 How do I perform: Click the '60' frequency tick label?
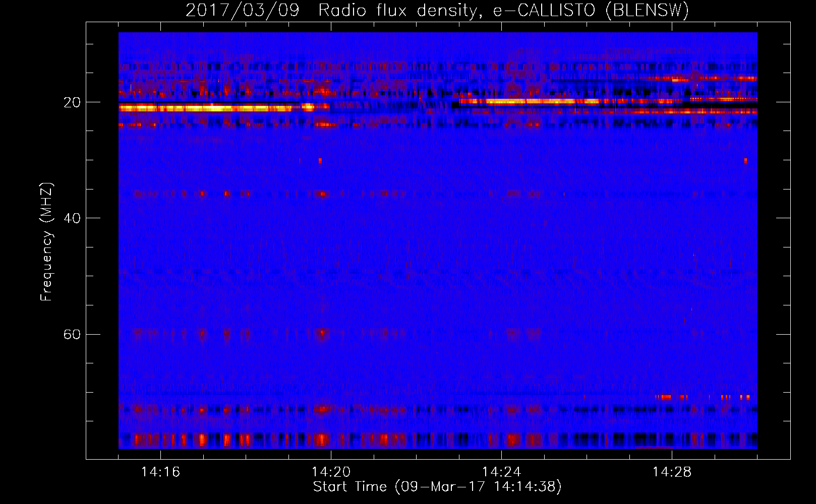tap(72, 334)
